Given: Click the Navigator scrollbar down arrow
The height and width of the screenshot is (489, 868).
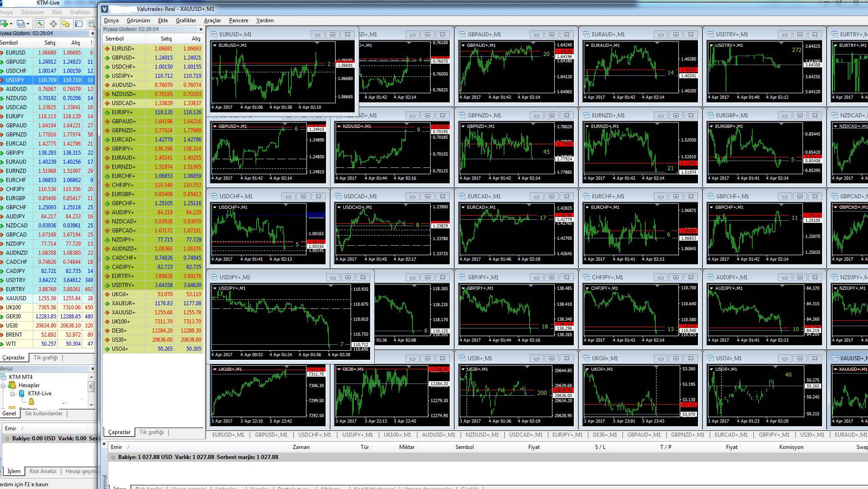Looking at the screenshot, I should (91, 404).
